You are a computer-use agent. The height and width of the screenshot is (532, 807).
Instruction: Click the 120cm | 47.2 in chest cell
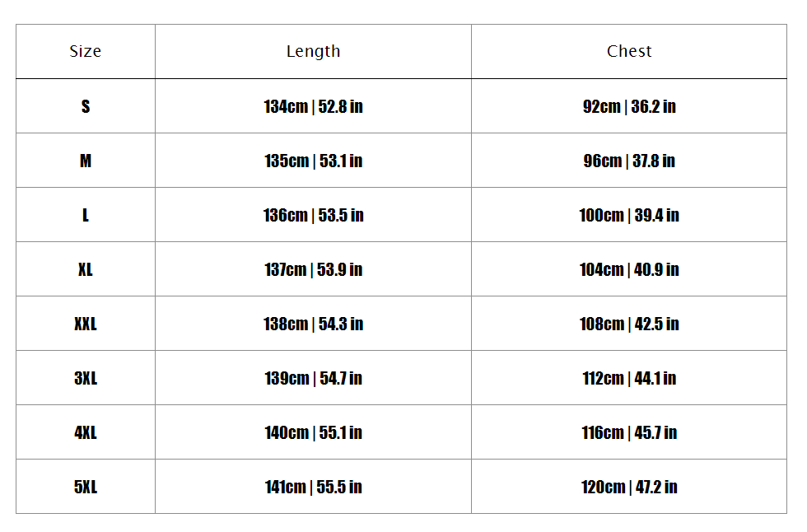point(629,487)
